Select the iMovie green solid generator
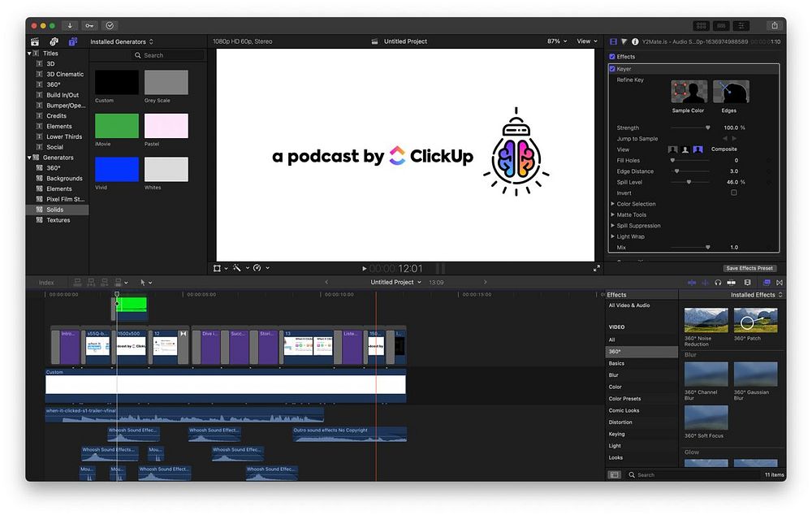This screenshot has height=515, width=812. 116,126
